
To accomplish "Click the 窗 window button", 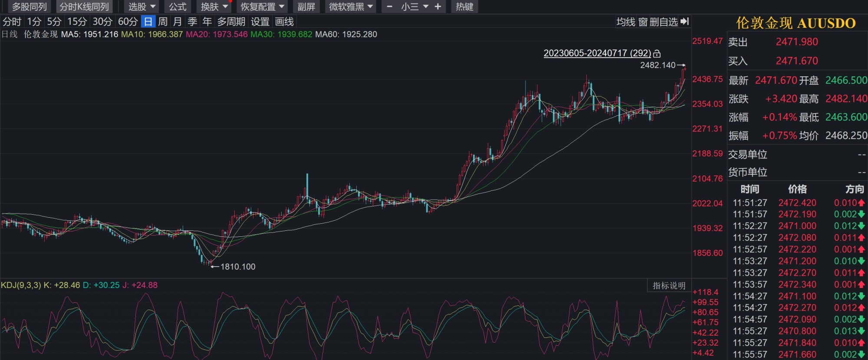I will 643,22.
